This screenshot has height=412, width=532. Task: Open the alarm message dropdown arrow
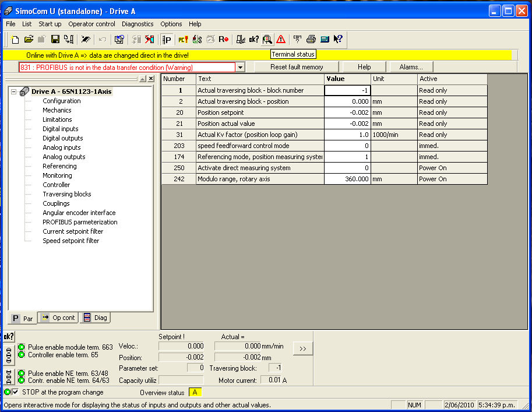240,67
